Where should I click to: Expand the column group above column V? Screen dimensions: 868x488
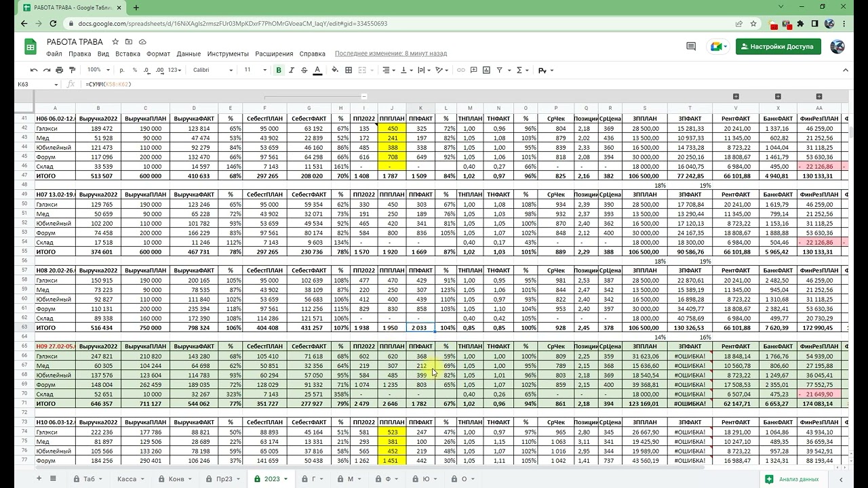(736, 96)
